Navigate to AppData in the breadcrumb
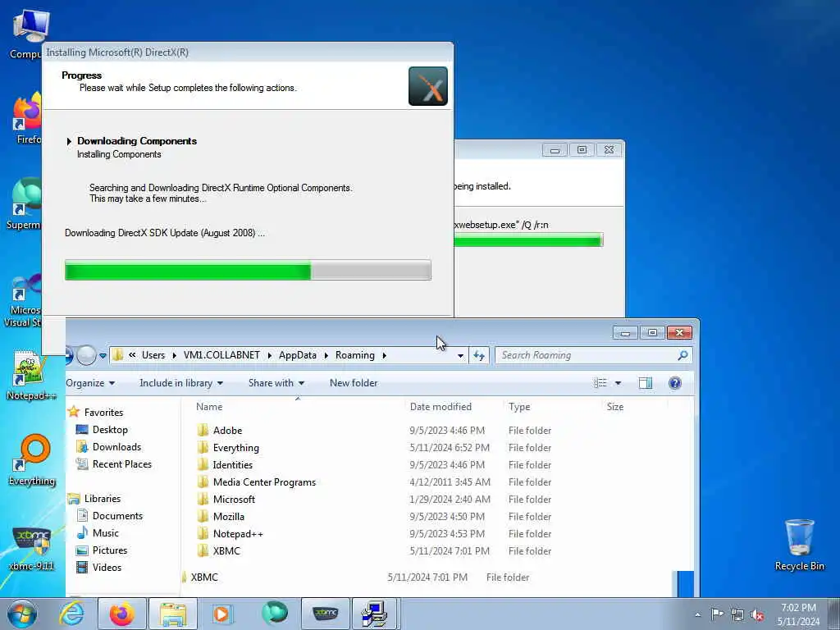840x630 pixels. 297,355
